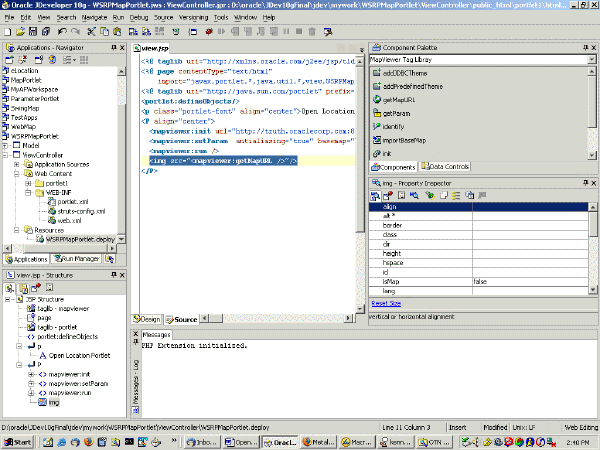Click the Debug ladybug icon

[x=209, y=32]
